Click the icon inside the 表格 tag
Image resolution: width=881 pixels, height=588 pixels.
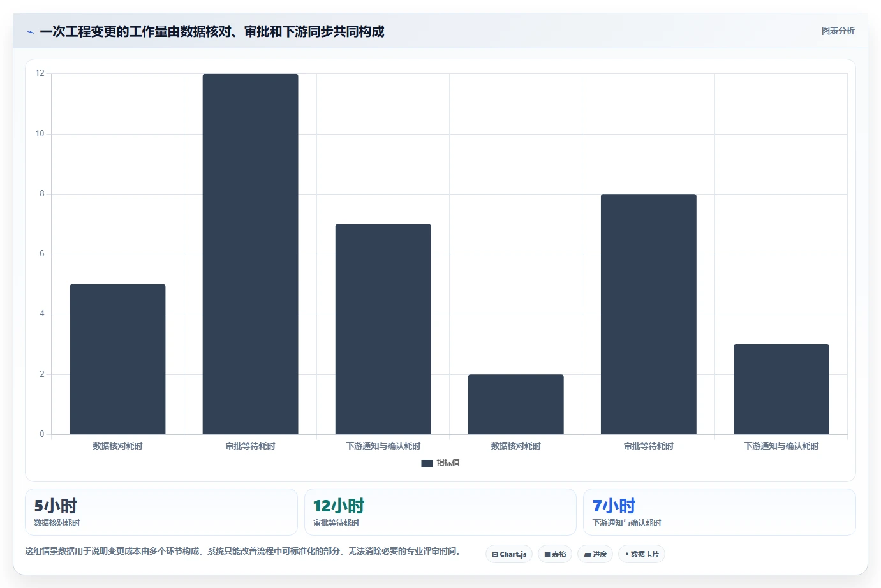(547, 555)
